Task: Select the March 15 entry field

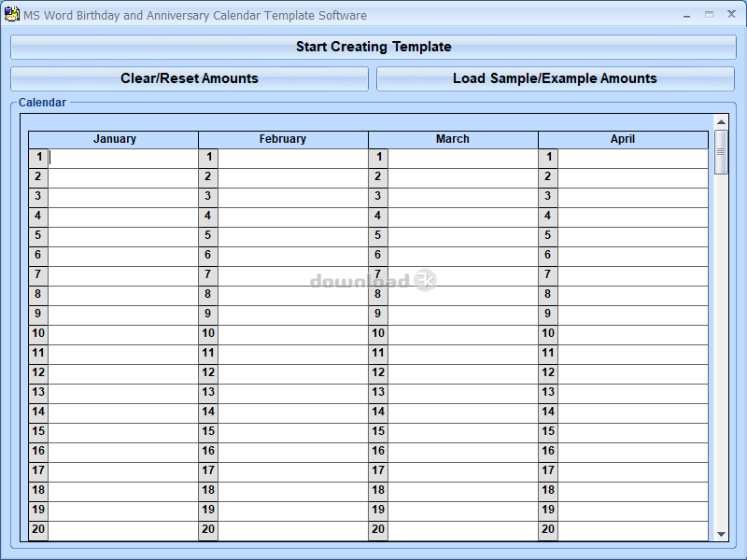Action: tap(463, 433)
